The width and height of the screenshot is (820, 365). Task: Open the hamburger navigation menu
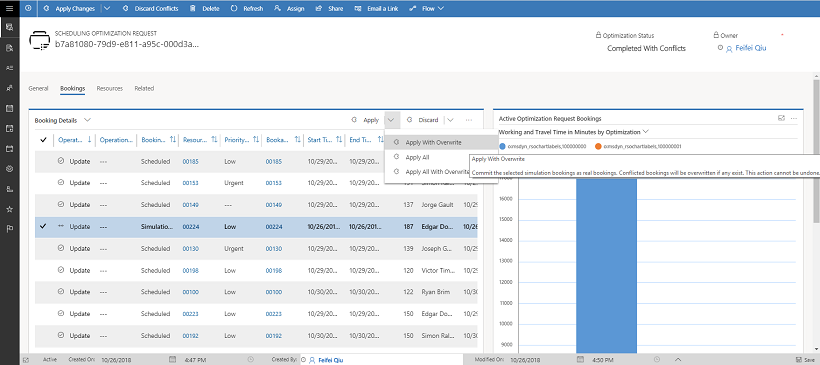point(9,8)
